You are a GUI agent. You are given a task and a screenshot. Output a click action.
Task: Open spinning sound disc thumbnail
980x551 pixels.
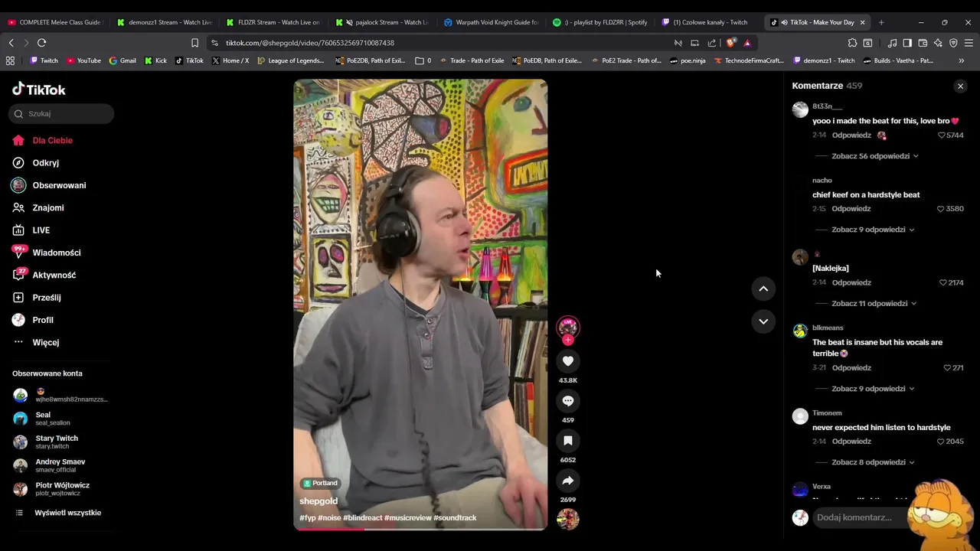pyautogui.click(x=567, y=519)
